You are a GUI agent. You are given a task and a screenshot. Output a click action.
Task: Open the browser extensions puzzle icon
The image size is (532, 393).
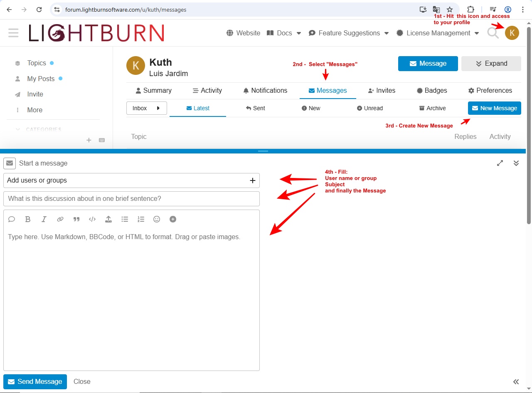tap(470, 9)
